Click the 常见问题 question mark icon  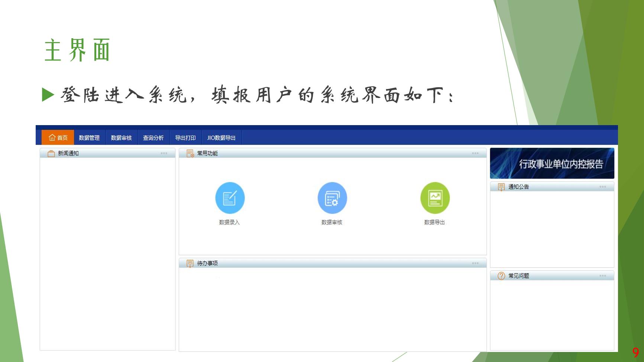coord(501,276)
